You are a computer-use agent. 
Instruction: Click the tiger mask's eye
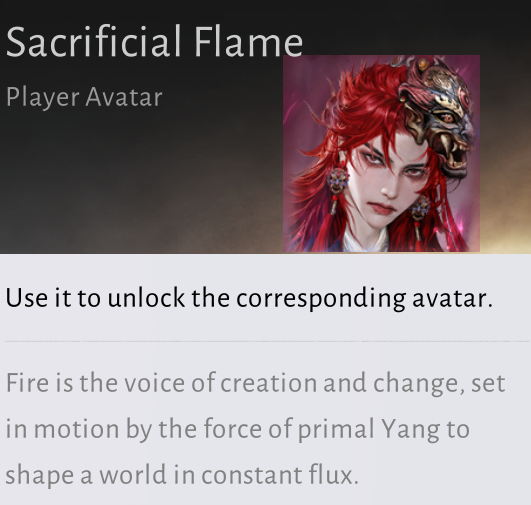click(446, 118)
